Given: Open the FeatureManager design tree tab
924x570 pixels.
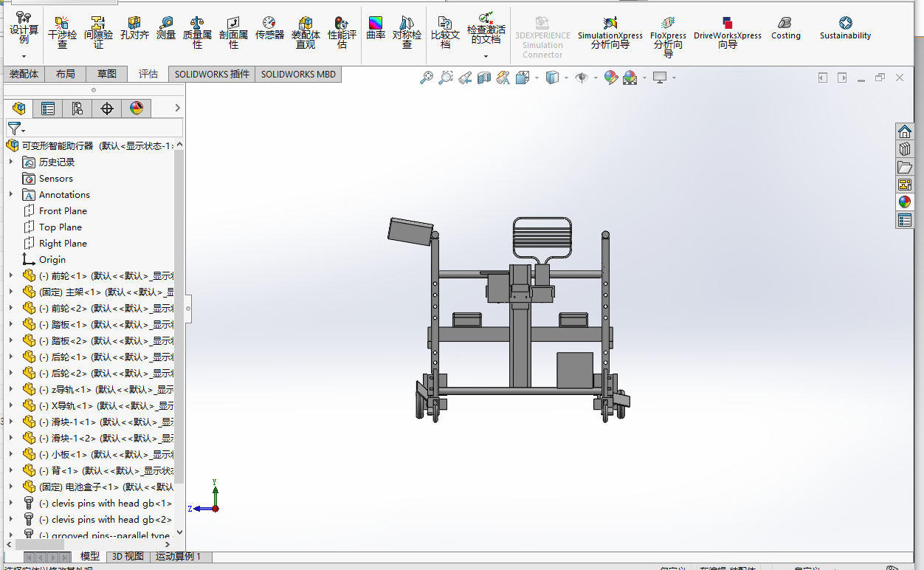Looking at the screenshot, I should coord(18,109).
